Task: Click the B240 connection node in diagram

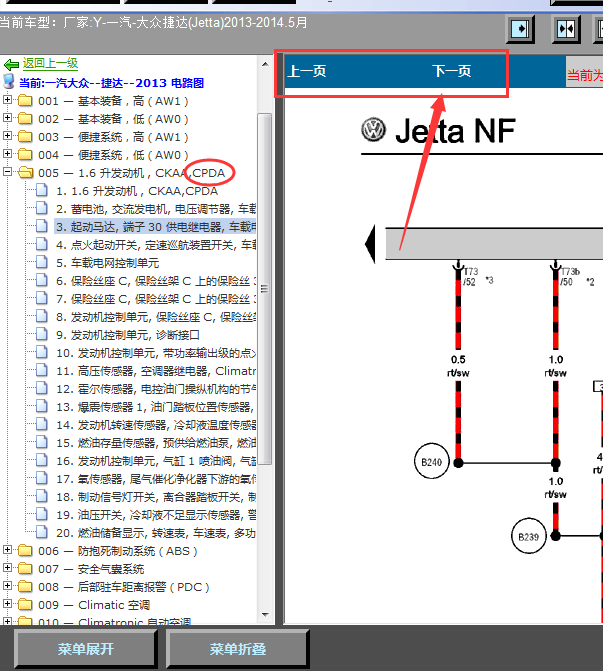Action: pos(432,462)
